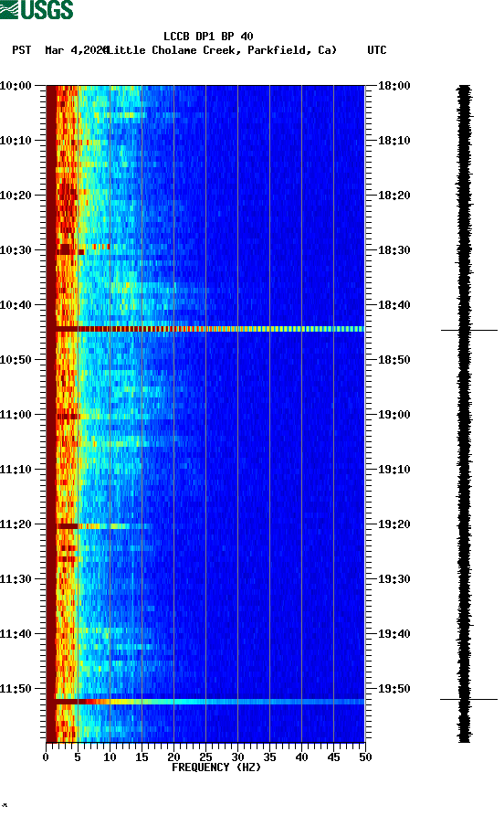Viewport: 504px width, 815px height.
Task: Click the 11:40 PST time label
Action: point(16,634)
